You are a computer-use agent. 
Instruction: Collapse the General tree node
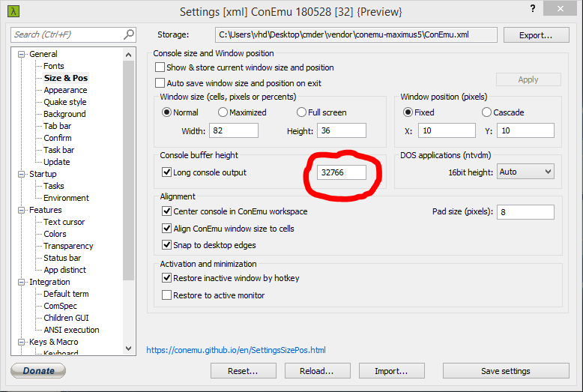[21, 54]
